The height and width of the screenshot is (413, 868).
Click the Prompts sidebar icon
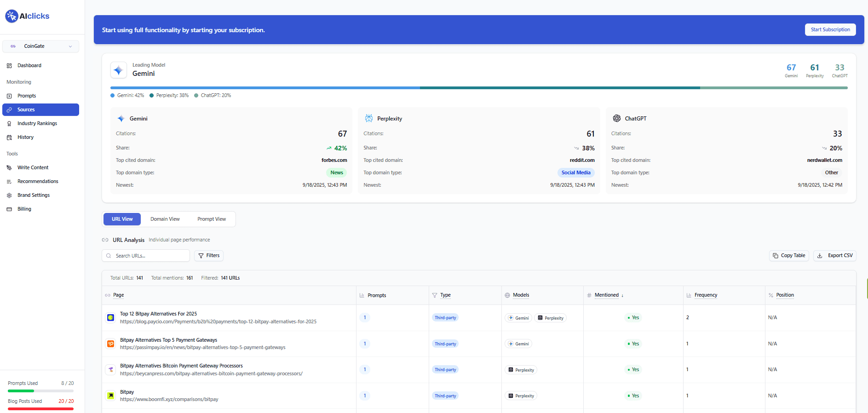point(9,96)
